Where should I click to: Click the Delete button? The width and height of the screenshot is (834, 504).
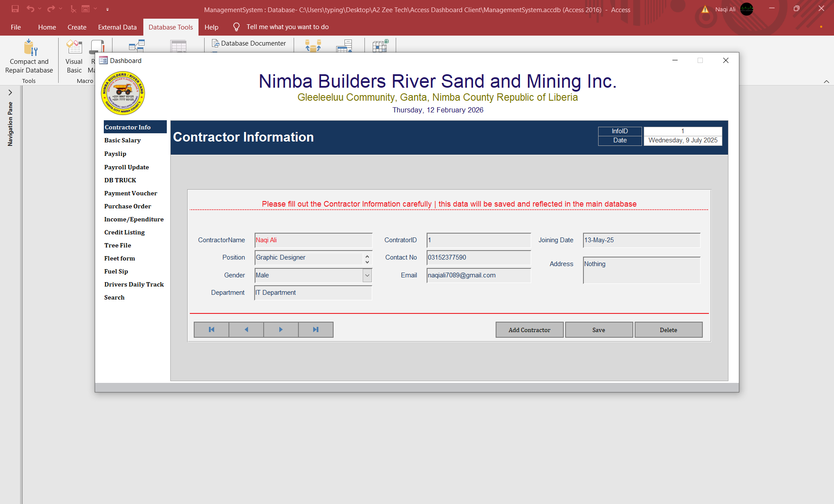click(669, 330)
